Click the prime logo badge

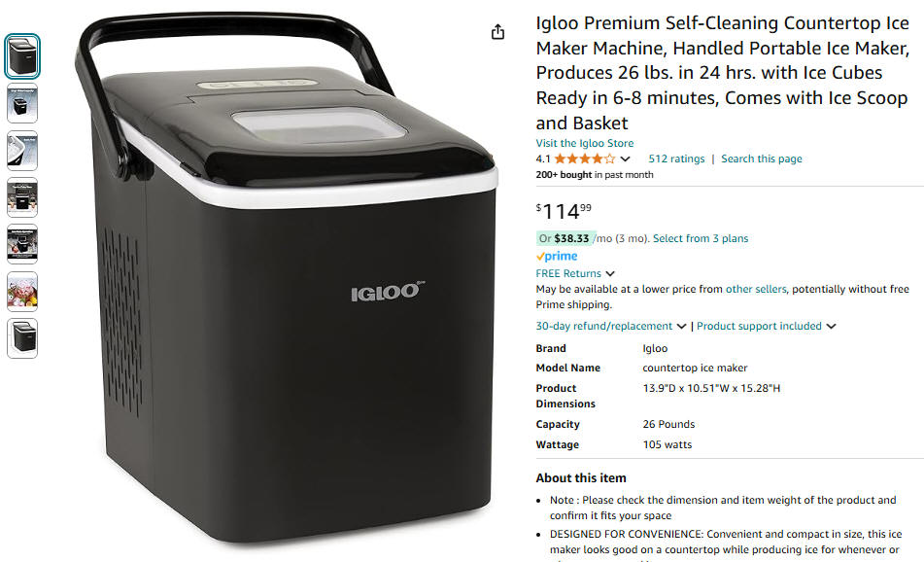tap(557, 256)
